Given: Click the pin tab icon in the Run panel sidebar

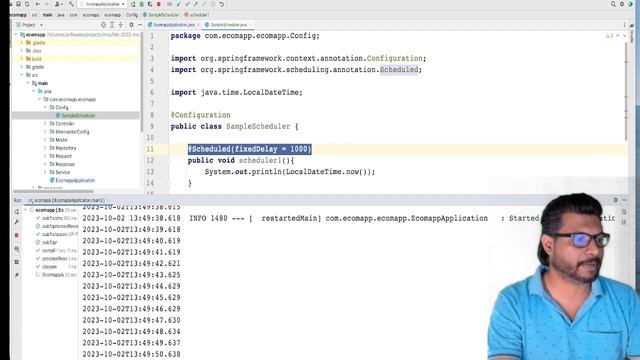Looking at the screenshot, I should tap(17, 275).
